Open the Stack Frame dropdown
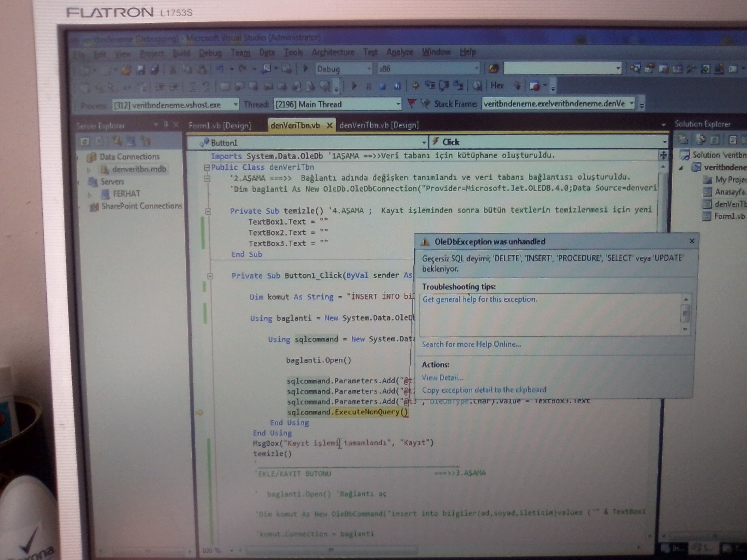The height and width of the screenshot is (560, 747). [x=558, y=104]
